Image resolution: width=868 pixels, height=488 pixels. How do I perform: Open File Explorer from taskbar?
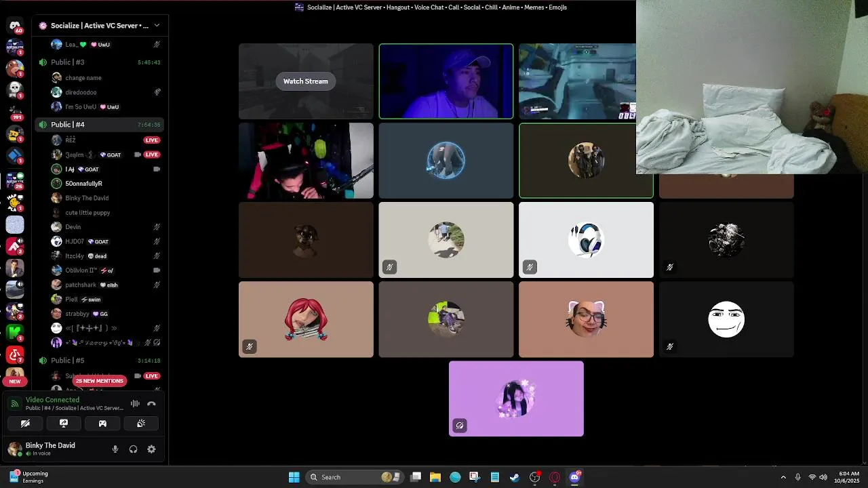pos(435,477)
